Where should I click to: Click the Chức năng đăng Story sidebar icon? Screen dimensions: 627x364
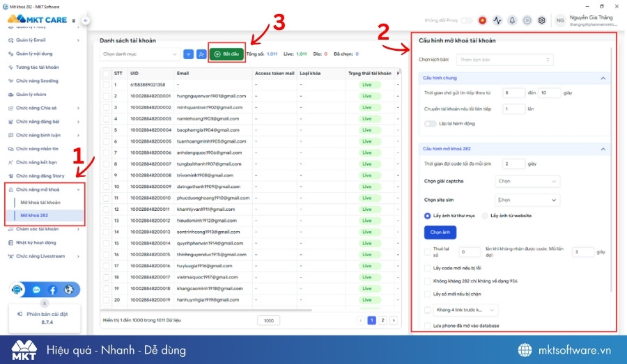tap(10, 176)
